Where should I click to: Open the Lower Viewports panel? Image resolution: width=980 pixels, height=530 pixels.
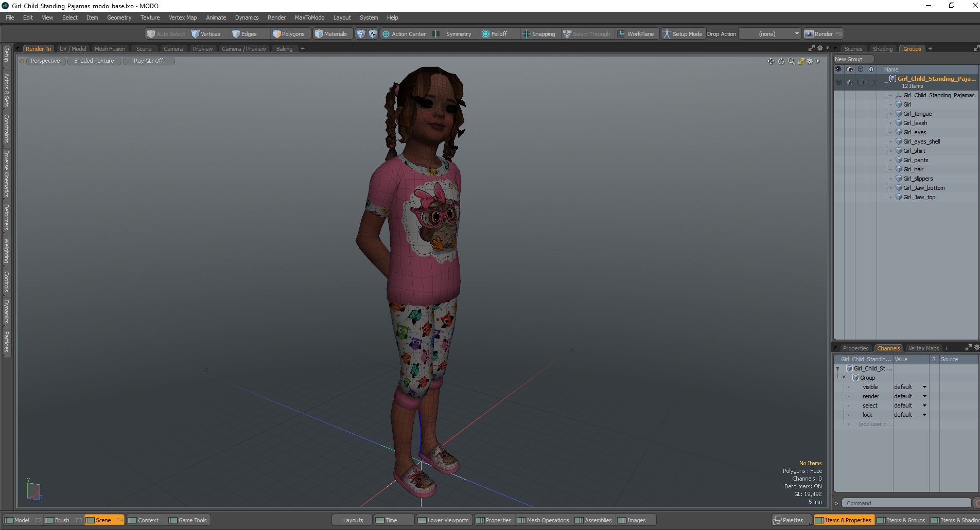443,520
